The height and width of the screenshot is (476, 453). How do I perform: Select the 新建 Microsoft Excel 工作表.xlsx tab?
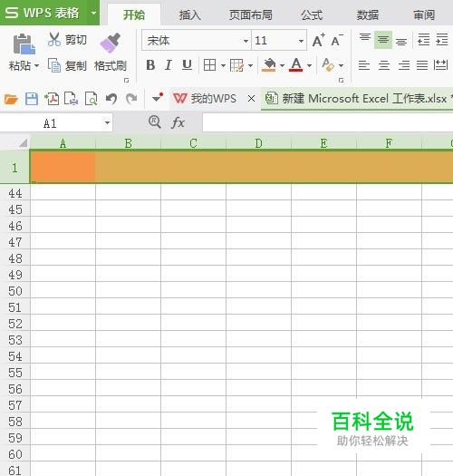pos(357,98)
